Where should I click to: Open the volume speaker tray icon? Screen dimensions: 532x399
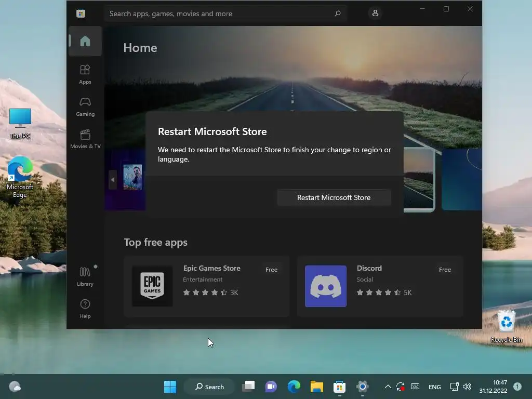coord(467,387)
